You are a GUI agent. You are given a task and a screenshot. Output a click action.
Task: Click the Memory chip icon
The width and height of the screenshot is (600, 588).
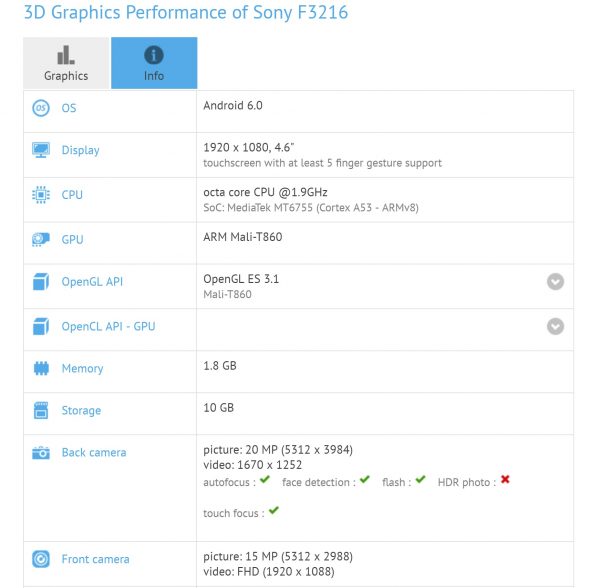click(x=41, y=368)
